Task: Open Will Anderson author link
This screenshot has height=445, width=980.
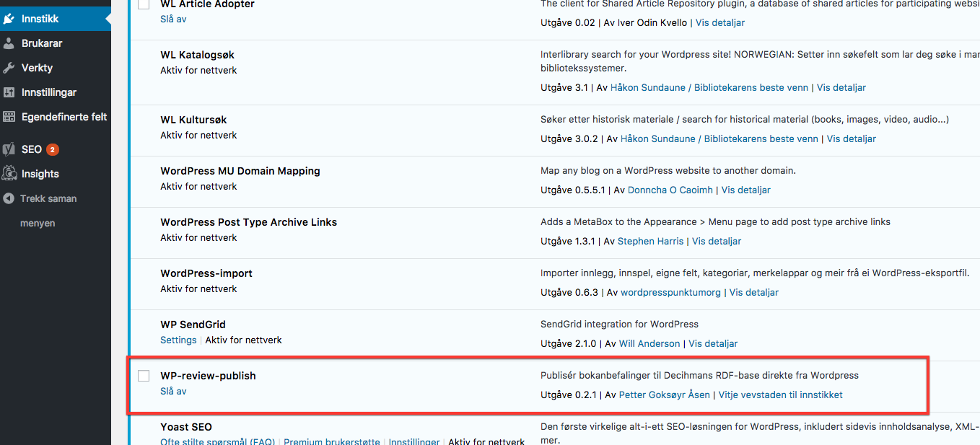Action: click(649, 343)
